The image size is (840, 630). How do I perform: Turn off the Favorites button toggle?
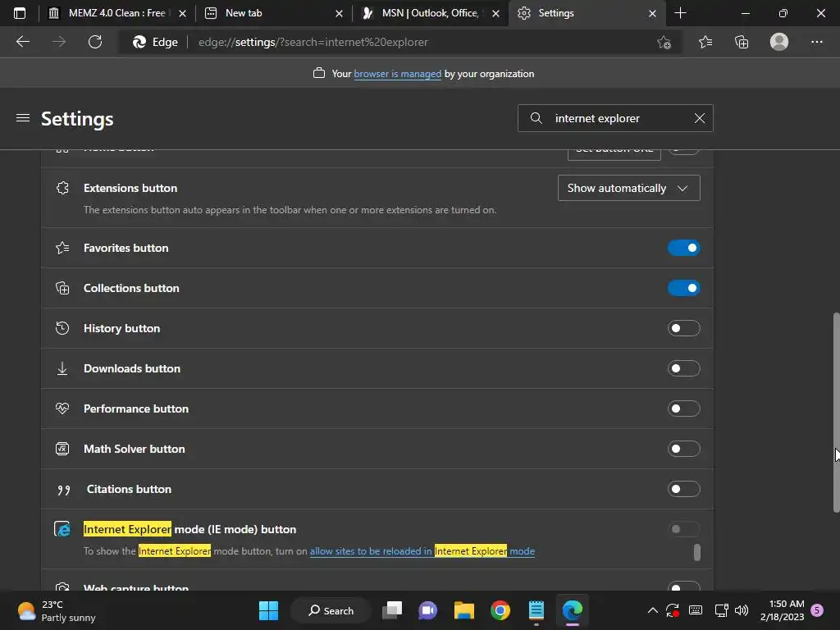point(683,248)
